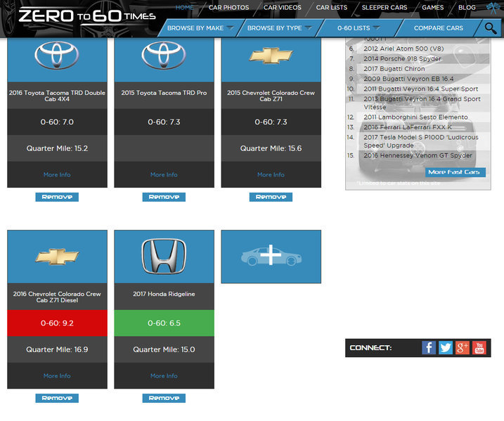Open More Info for 2016 Colorado Diesel
This screenshot has width=504, height=421.
click(57, 376)
